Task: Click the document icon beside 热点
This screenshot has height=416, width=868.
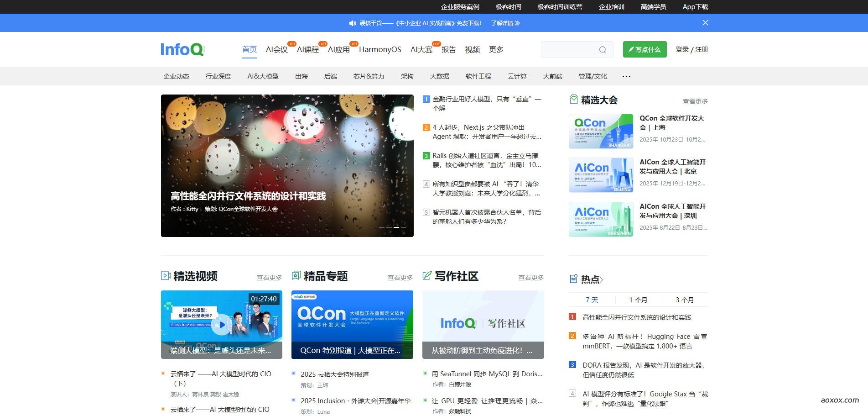Action: (x=573, y=278)
